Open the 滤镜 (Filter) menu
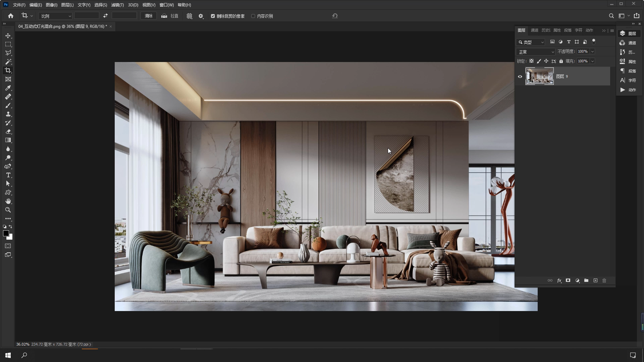Screen dimensions: 644x362 (x=117, y=5)
